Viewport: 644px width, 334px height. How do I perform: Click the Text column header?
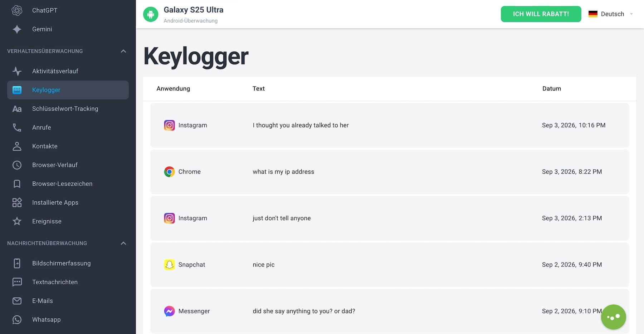(x=258, y=89)
